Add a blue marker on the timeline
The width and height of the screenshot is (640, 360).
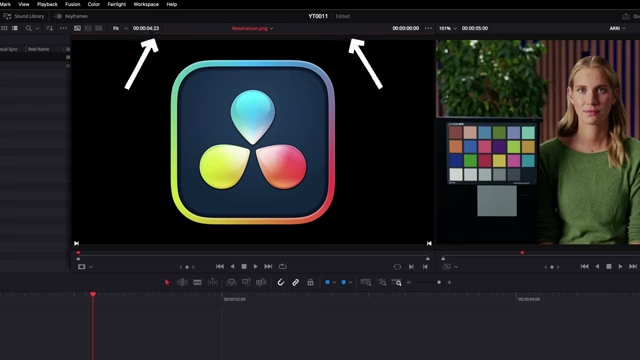coord(343,282)
